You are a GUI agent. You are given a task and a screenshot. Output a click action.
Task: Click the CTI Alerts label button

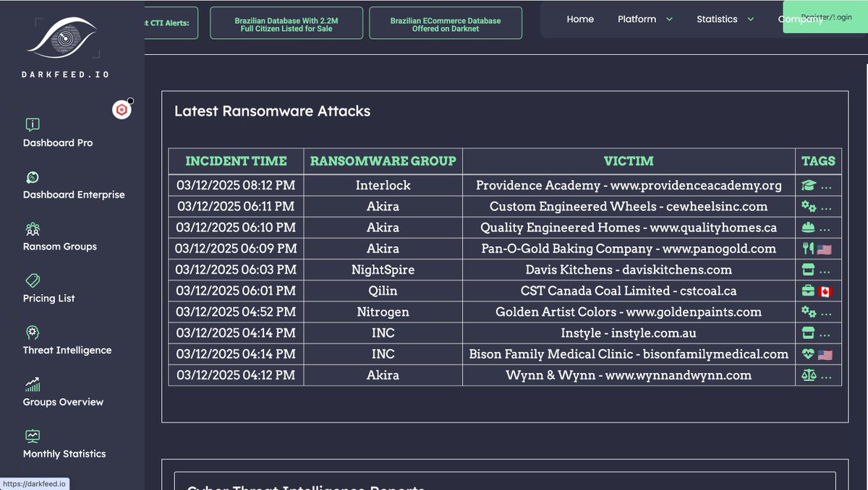pyautogui.click(x=171, y=23)
